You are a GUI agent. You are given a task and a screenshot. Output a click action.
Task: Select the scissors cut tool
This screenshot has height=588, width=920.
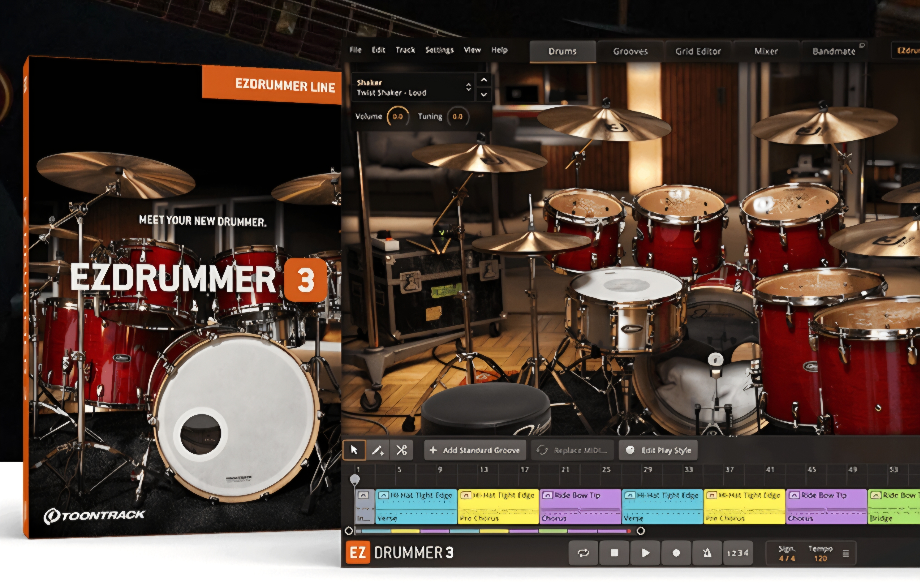pos(401,450)
